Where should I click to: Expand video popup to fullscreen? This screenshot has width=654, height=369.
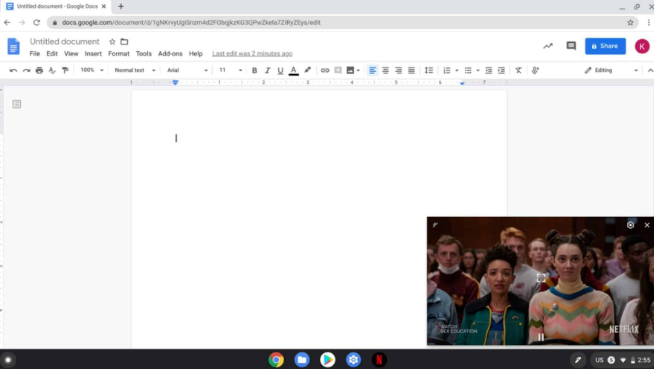(x=541, y=278)
